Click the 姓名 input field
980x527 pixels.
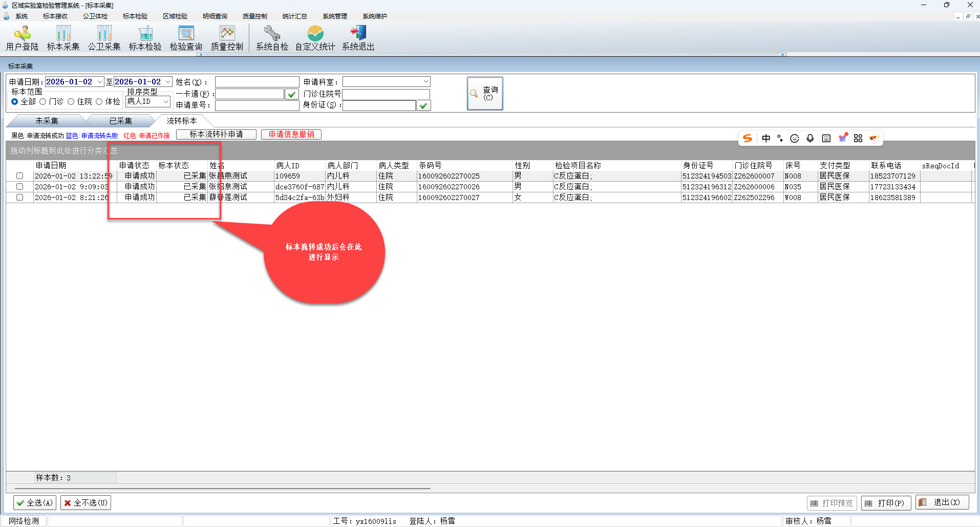(x=257, y=82)
